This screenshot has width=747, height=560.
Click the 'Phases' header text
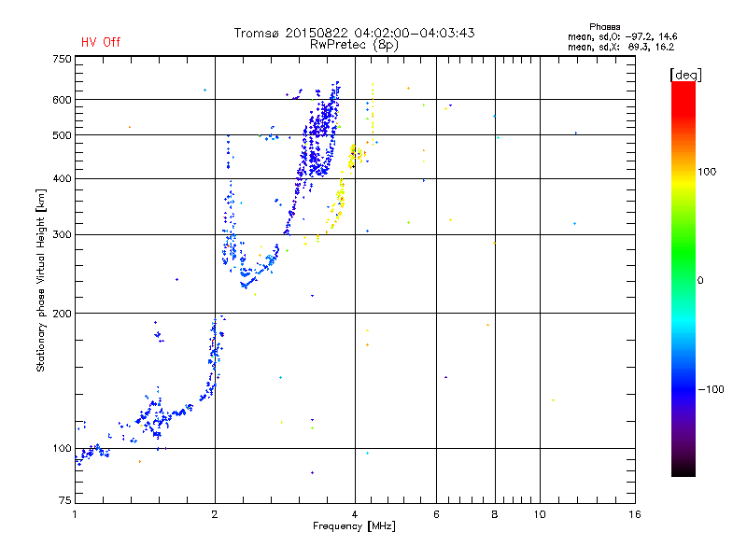(604, 27)
